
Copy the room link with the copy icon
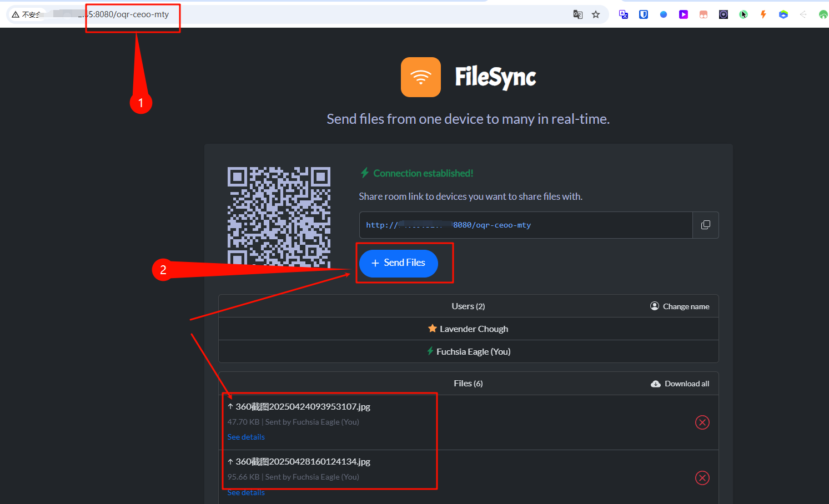coord(706,225)
